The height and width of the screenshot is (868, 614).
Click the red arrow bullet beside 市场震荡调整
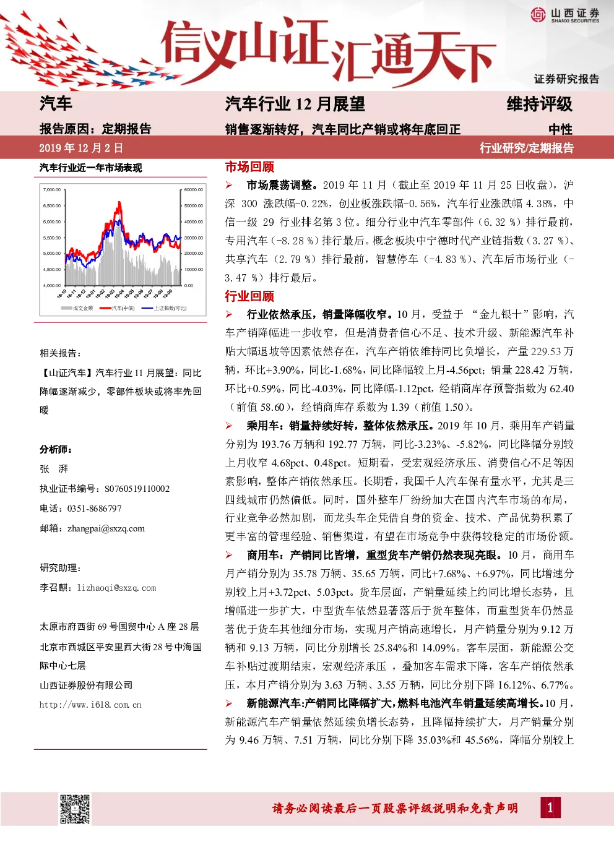pos(228,185)
